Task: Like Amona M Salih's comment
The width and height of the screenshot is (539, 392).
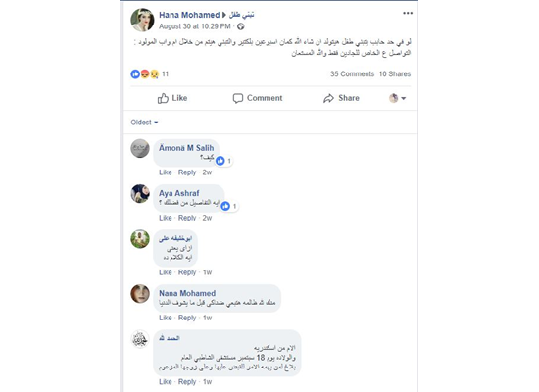Action: 166,172
